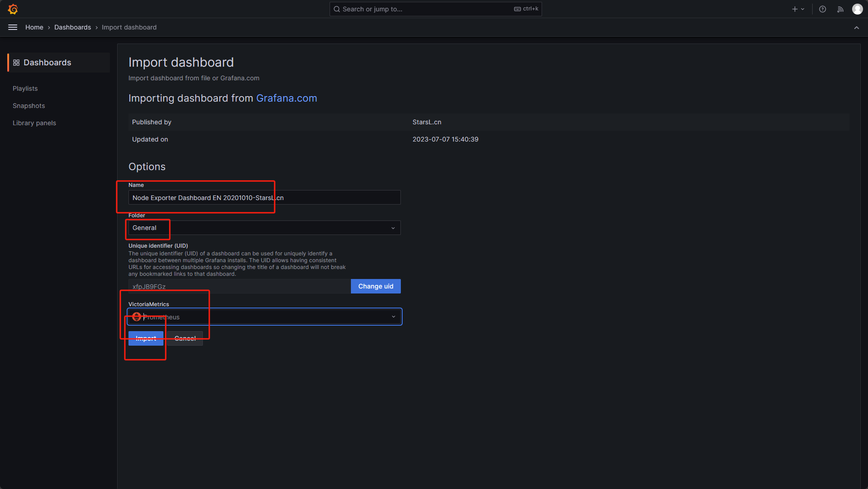Open the VictoriaMetrics data source dropdown
Screen dimensions: 868x489
(x=265, y=317)
